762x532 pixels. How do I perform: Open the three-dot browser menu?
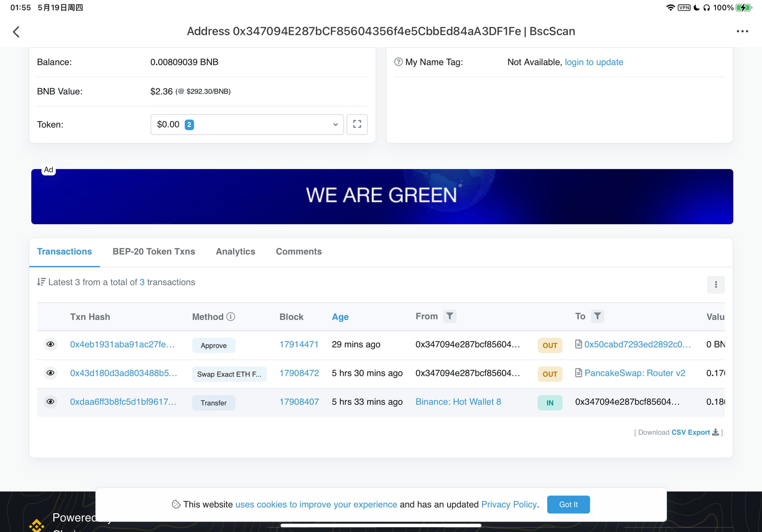(742, 31)
